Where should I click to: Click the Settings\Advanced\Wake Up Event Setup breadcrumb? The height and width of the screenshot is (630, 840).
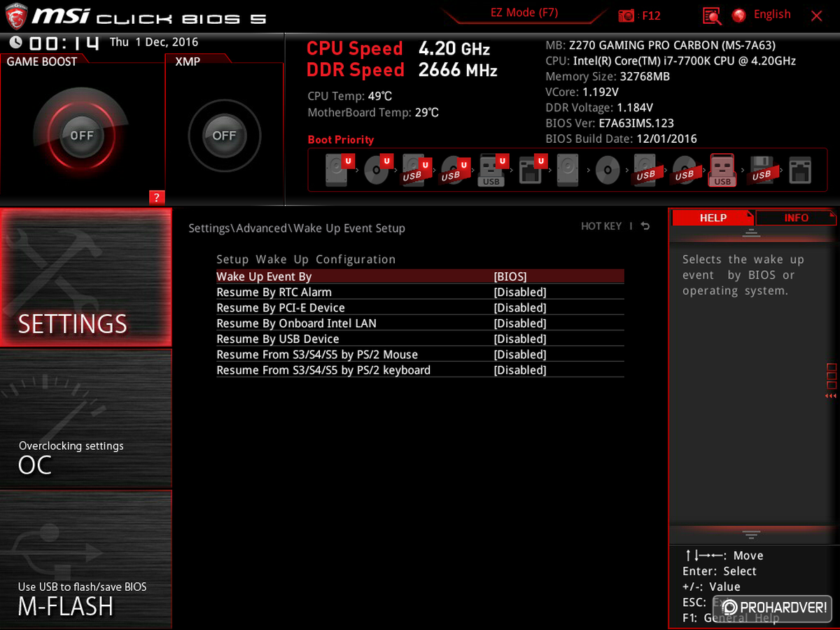pos(297,228)
